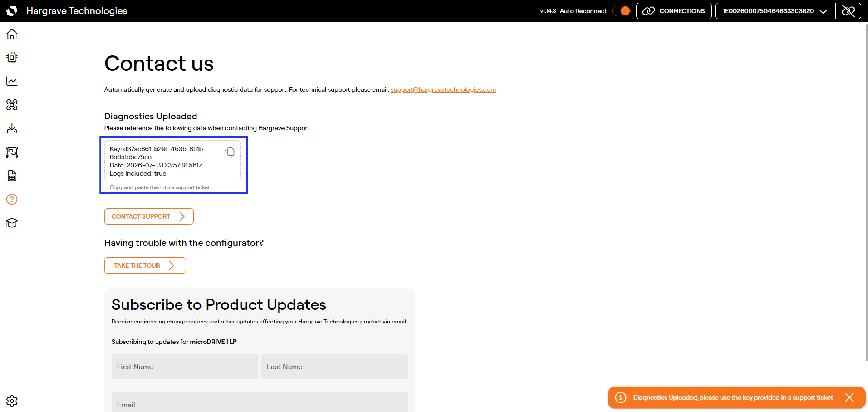868x412 pixels.
Task: Click the CONTACT SUPPORT button
Action: [149, 216]
